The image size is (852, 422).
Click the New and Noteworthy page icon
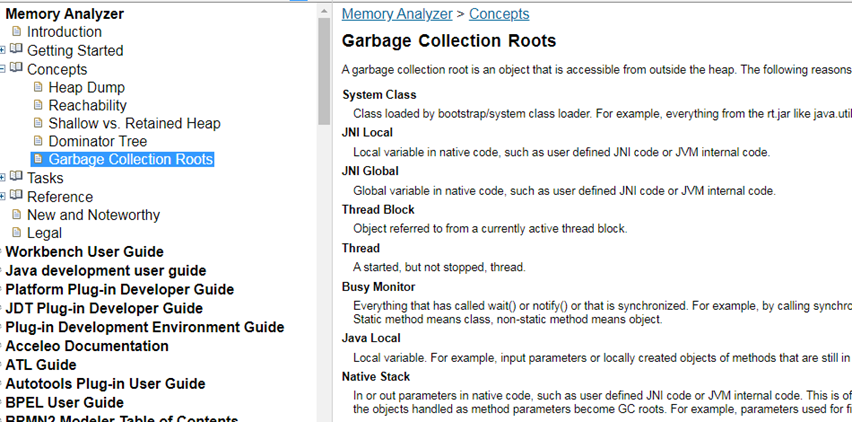coord(17,214)
